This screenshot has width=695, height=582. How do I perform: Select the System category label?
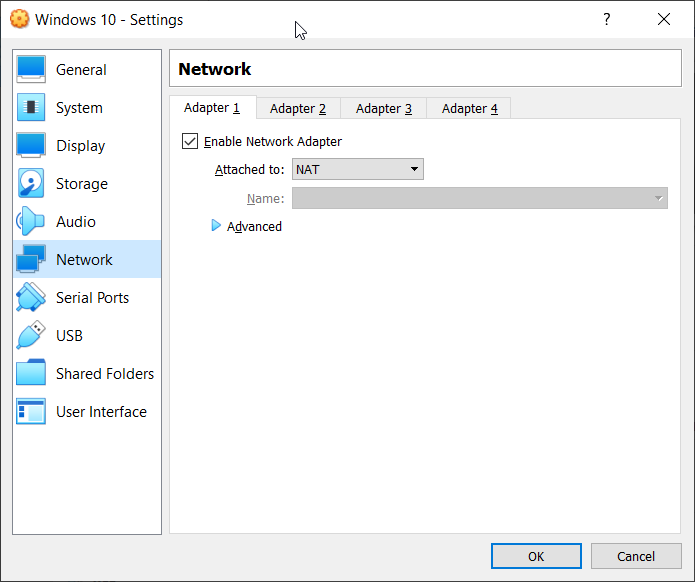79,108
